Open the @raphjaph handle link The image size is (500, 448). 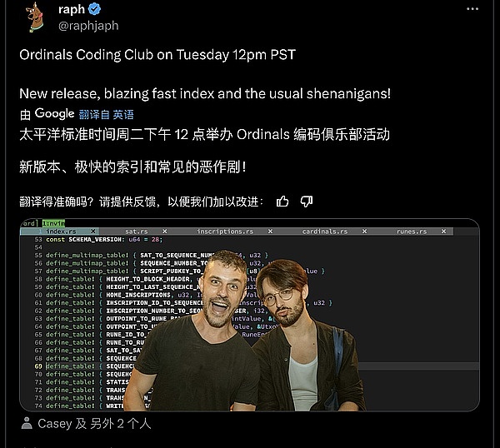tap(88, 26)
